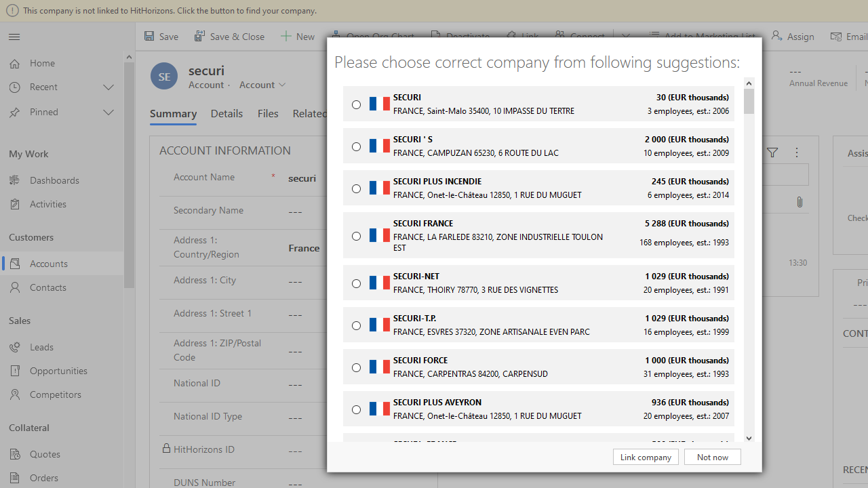This screenshot has width=868, height=488.
Task: Click sidebar scroll up arrow
Action: tap(129, 57)
